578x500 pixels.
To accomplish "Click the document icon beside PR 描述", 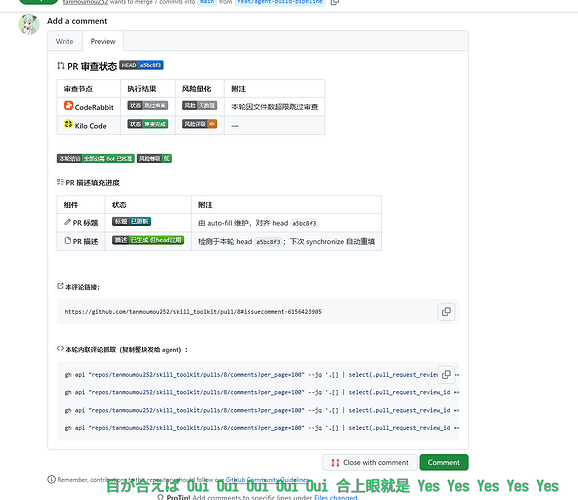I will pyautogui.click(x=67, y=240).
